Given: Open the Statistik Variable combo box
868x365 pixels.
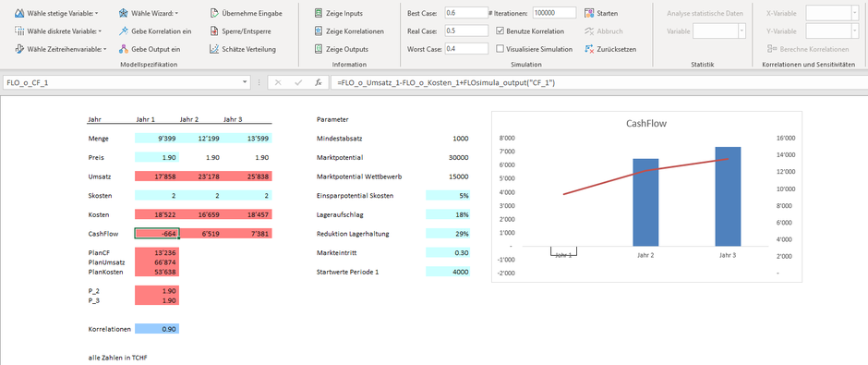Looking at the screenshot, I should tap(719, 31).
